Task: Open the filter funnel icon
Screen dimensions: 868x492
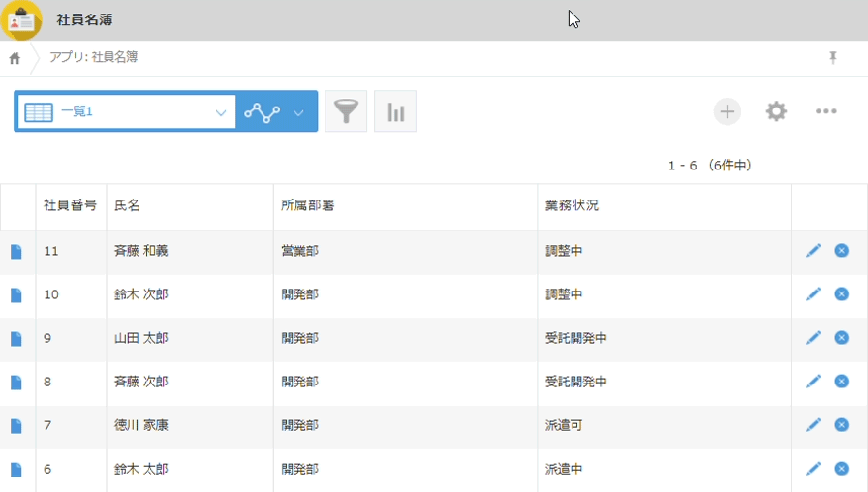Action: click(x=346, y=111)
